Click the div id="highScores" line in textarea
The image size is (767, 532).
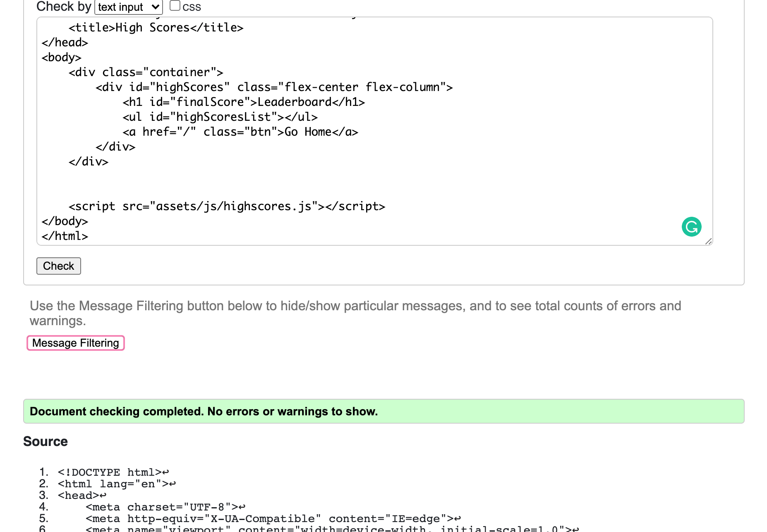[x=274, y=87]
